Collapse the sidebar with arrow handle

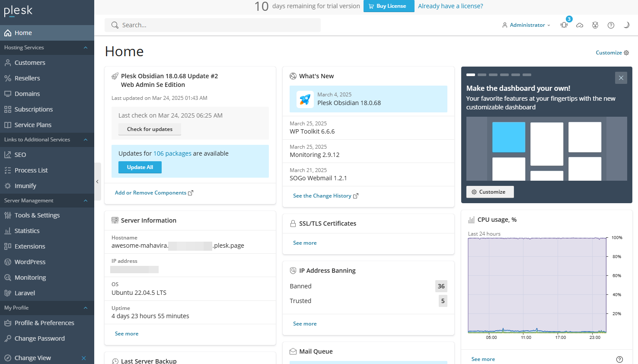coord(98,182)
